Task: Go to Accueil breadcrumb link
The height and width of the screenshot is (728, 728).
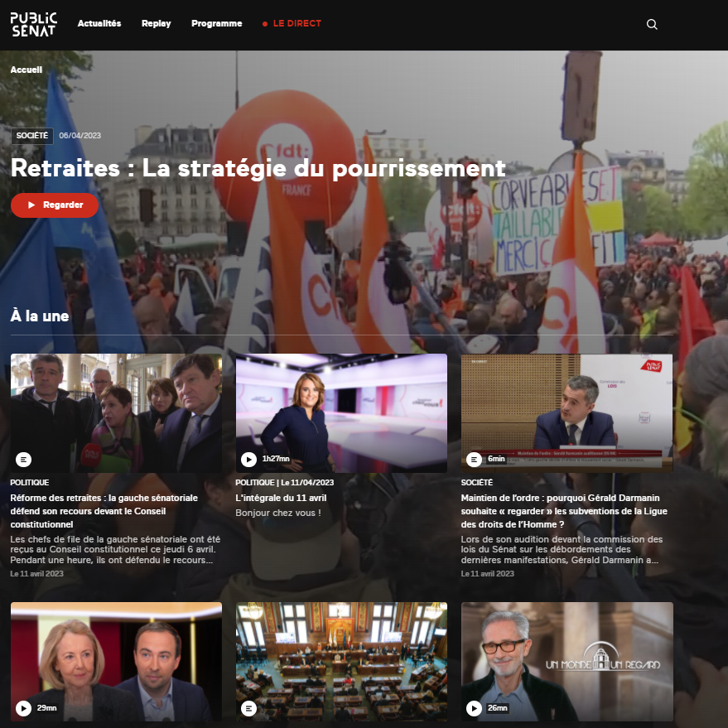Action: [x=27, y=70]
